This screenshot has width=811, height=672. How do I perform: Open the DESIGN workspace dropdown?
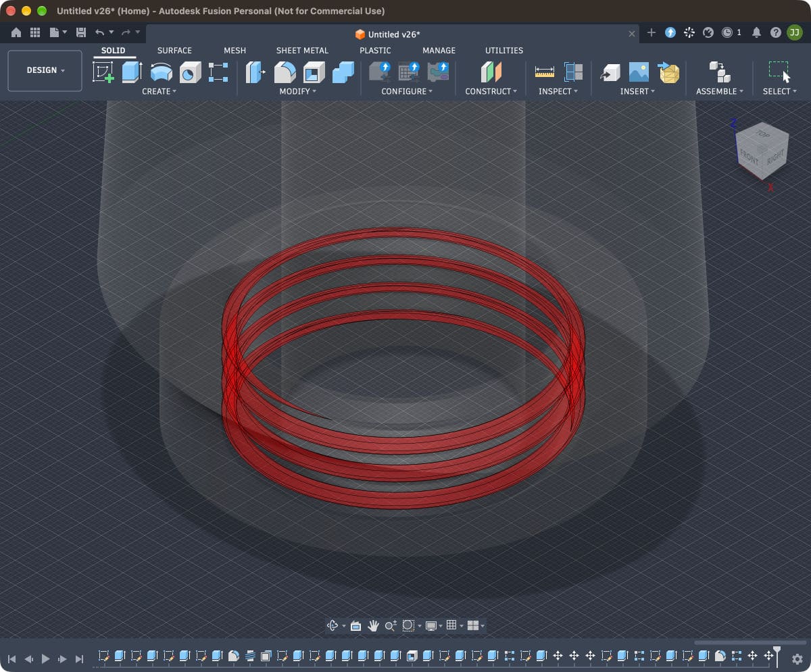pyautogui.click(x=45, y=71)
